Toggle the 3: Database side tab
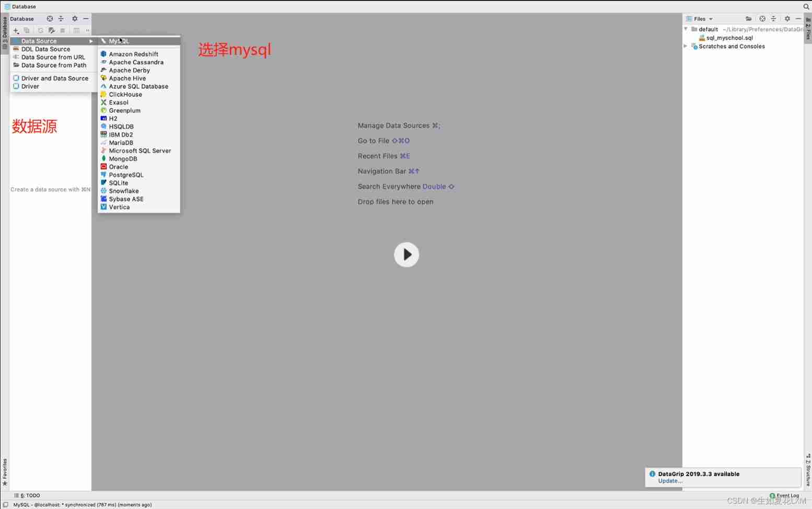The image size is (812, 509). (5, 33)
